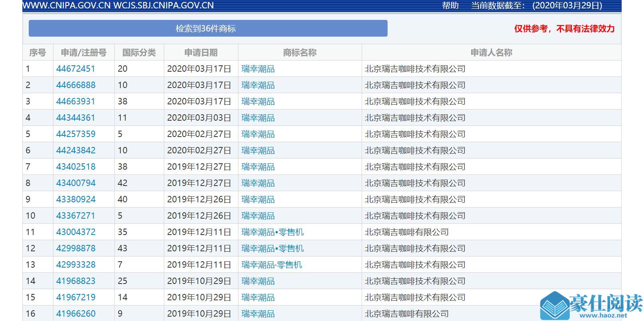
Task: Click the 申请日期 column header
Action: tap(201, 53)
